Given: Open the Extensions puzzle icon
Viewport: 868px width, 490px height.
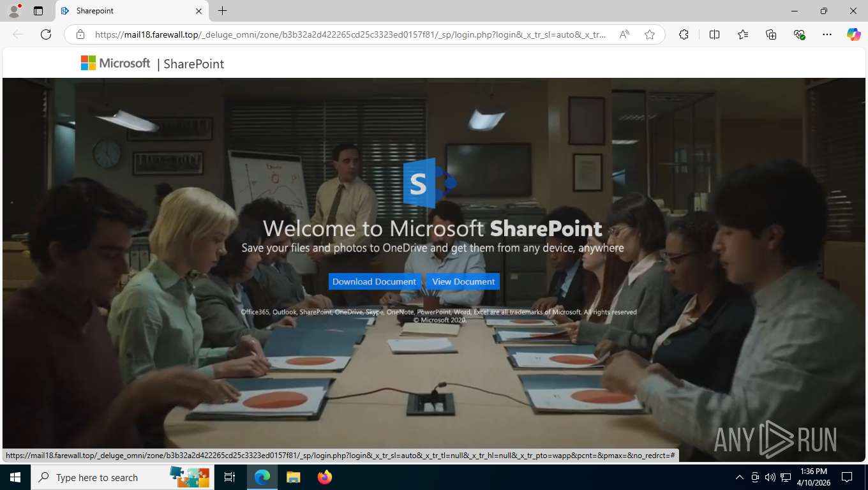Looking at the screenshot, I should pos(684,34).
